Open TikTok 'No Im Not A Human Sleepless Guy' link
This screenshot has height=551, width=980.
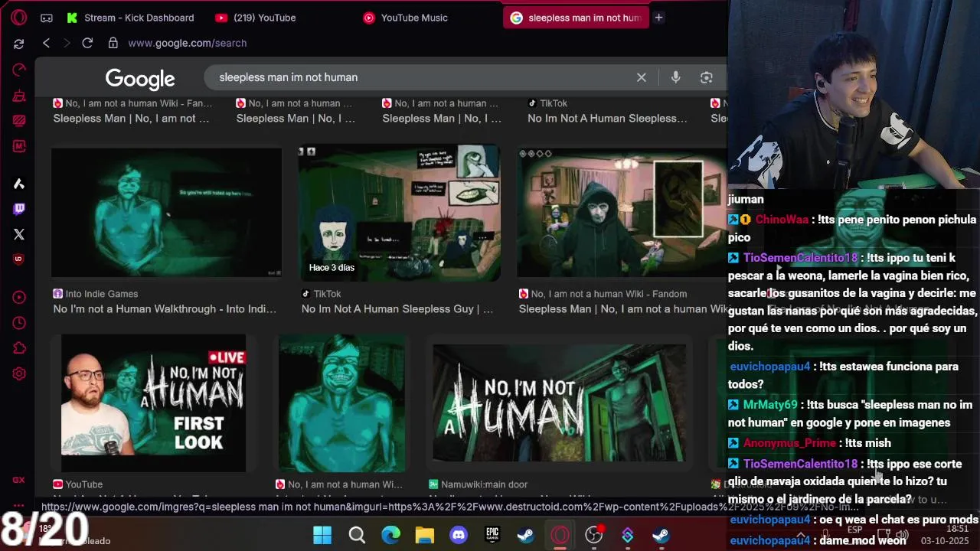point(397,309)
